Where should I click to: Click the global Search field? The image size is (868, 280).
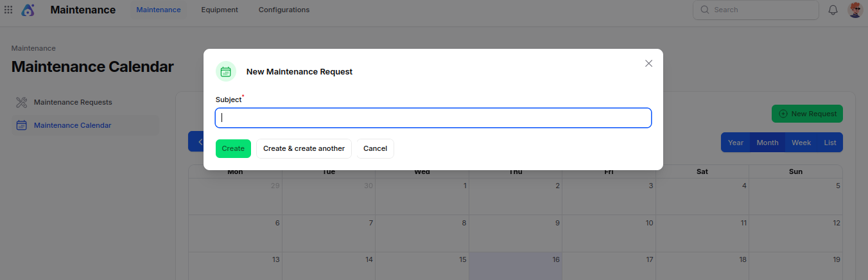[x=756, y=10]
